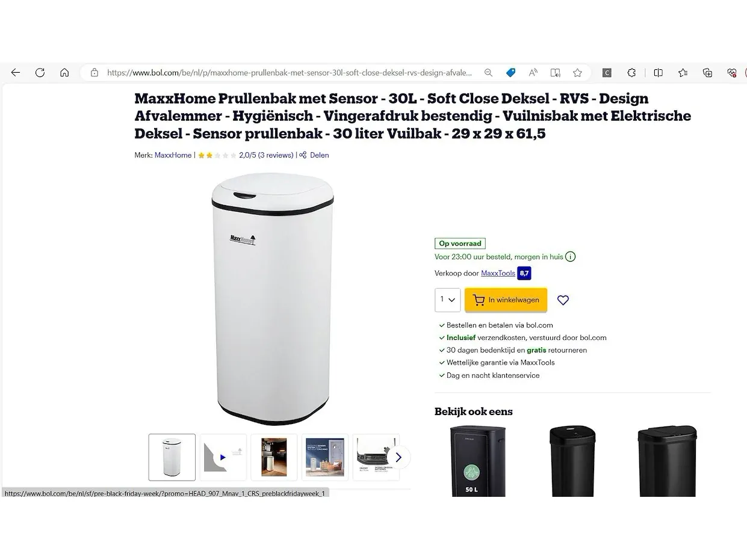Play the product video thumbnail

pyautogui.click(x=223, y=457)
